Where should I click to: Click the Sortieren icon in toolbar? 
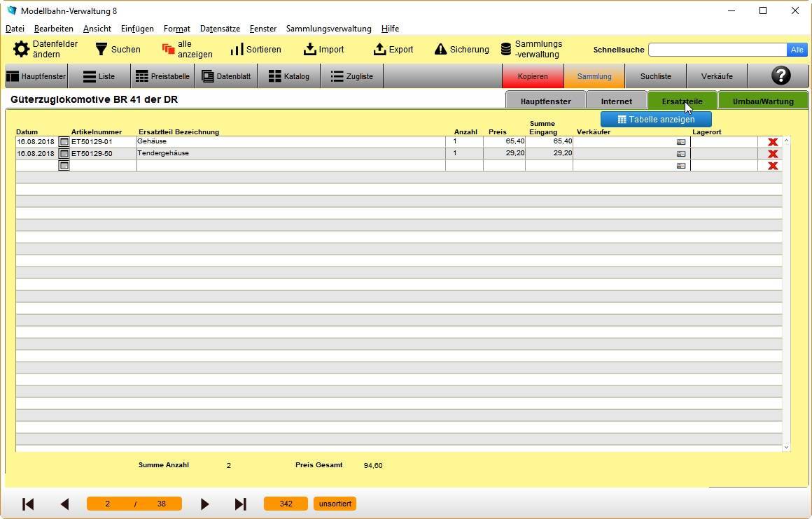[x=237, y=50]
